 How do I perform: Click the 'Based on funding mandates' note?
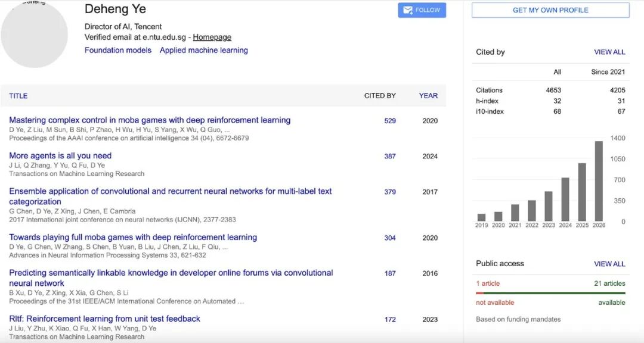click(518, 319)
